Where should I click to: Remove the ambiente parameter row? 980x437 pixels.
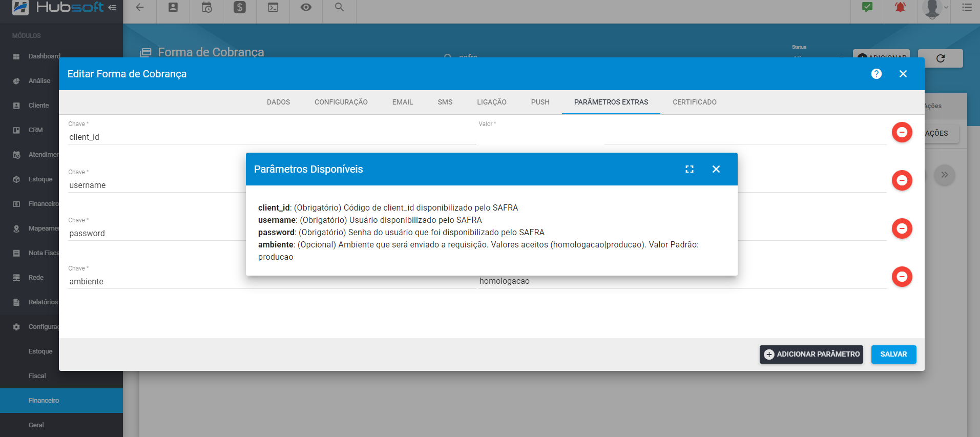902,277
